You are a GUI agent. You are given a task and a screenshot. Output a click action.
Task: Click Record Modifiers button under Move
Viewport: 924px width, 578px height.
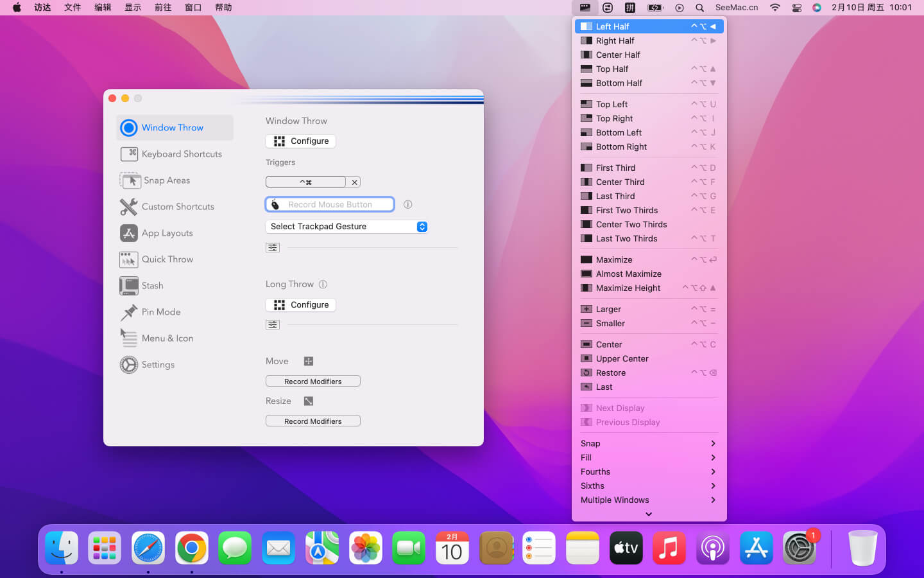click(x=313, y=381)
